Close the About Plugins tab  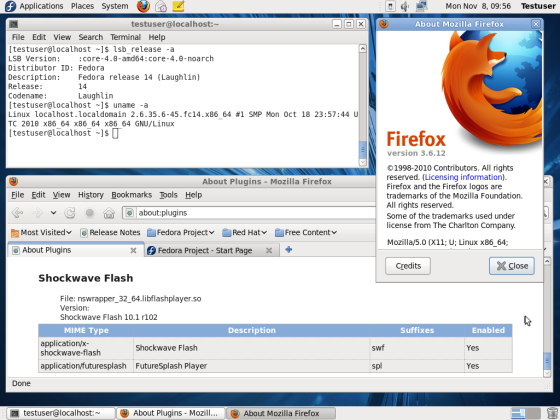(x=133, y=250)
